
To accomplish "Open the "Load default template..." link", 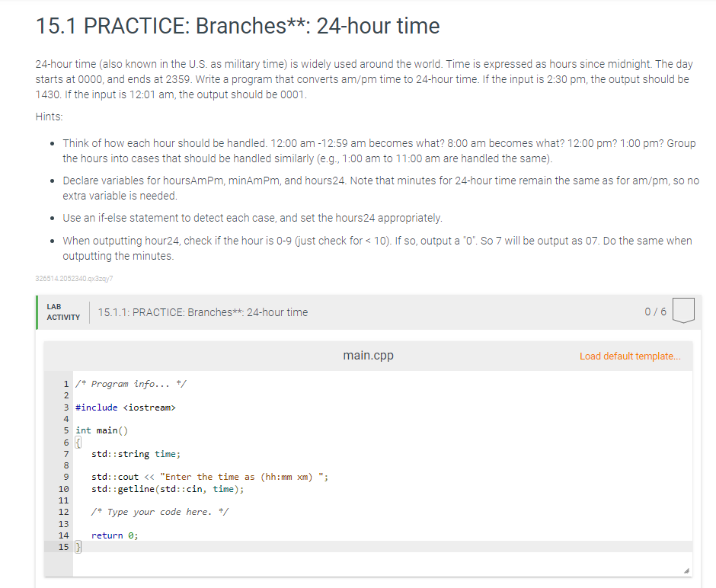I will point(630,356).
